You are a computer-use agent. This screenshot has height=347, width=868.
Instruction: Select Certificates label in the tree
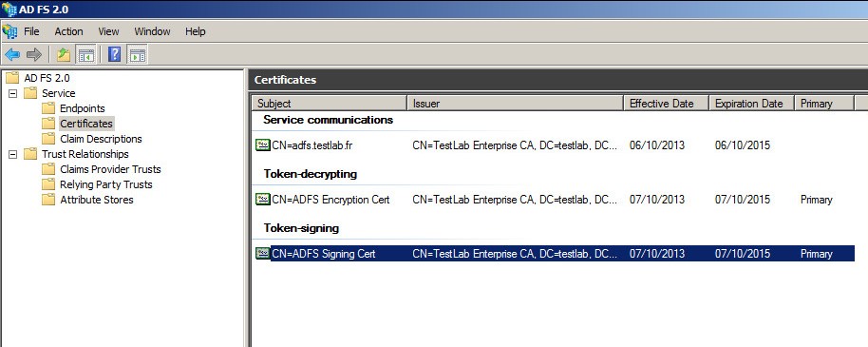tap(86, 124)
